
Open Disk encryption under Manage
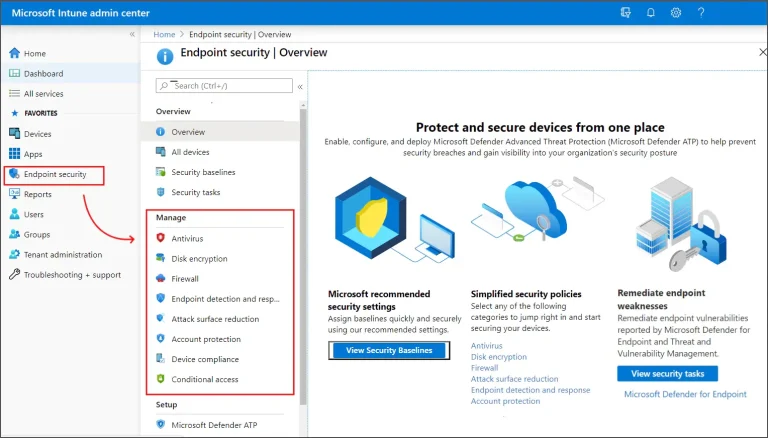pyautogui.click(x=199, y=259)
